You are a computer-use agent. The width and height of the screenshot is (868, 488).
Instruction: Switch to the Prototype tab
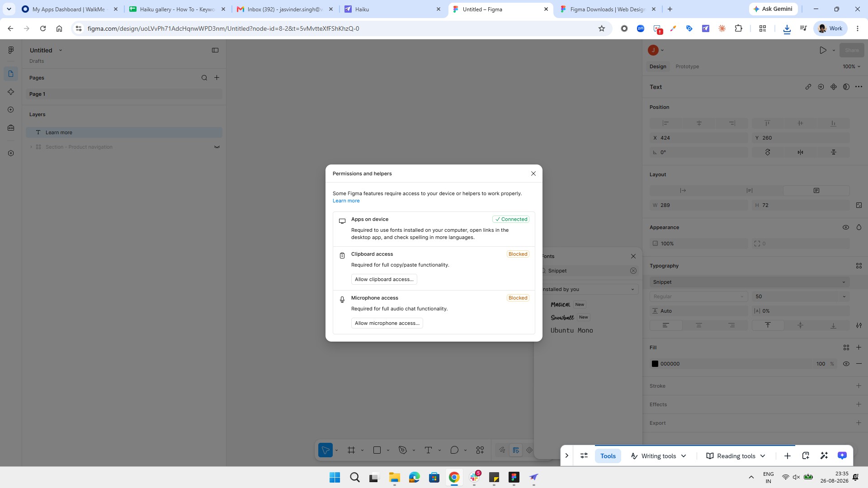coord(687,66)
